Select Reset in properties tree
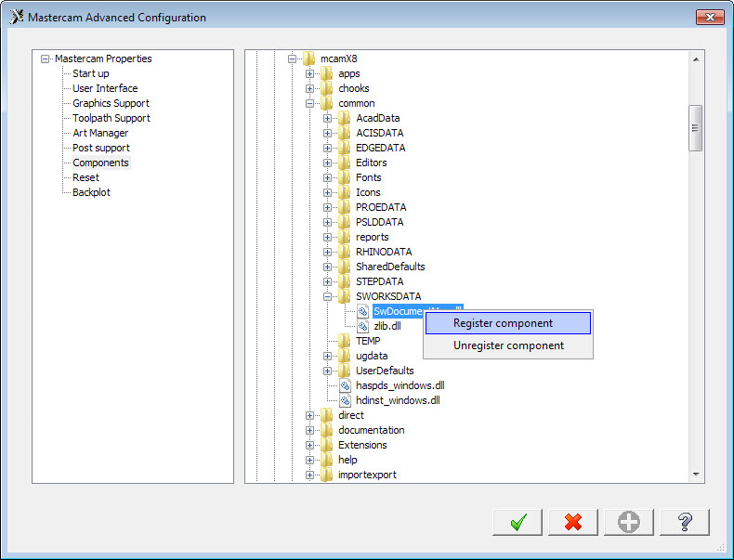734x560 pixels. tap(86, 177)
